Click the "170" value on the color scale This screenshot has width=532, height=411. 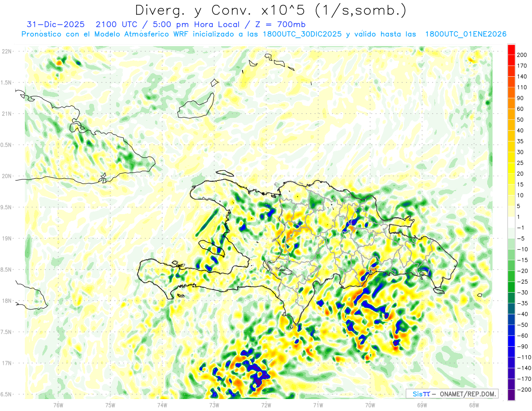522,66
